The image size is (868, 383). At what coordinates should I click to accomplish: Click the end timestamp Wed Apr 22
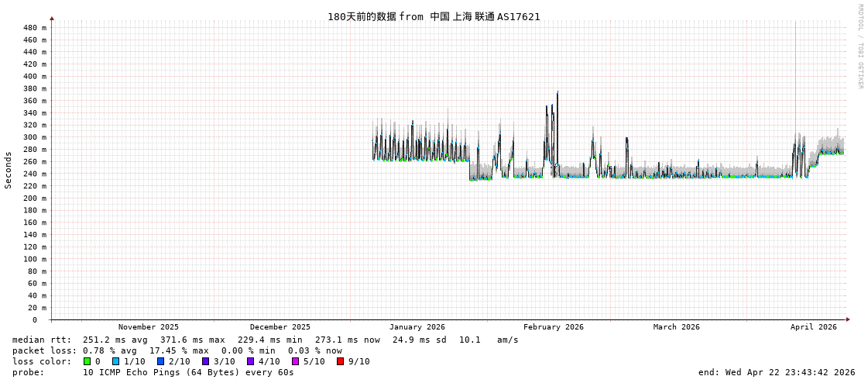(x=777, y=372)
